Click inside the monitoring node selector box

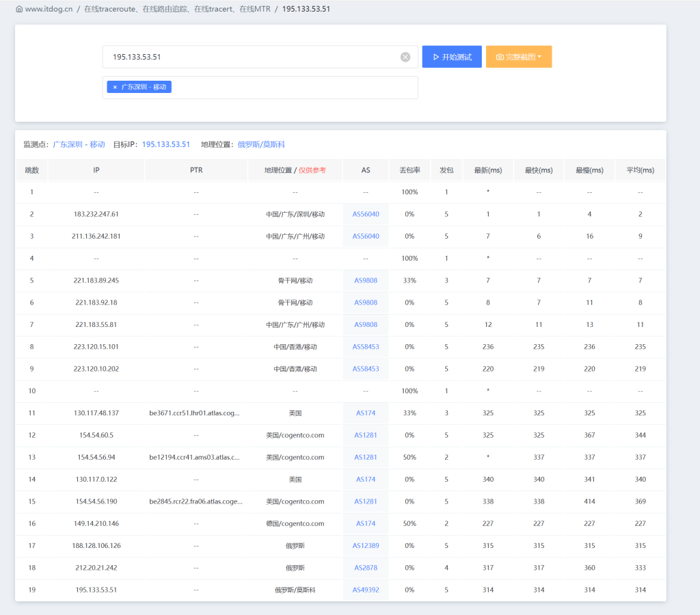[x=260, y=88]
